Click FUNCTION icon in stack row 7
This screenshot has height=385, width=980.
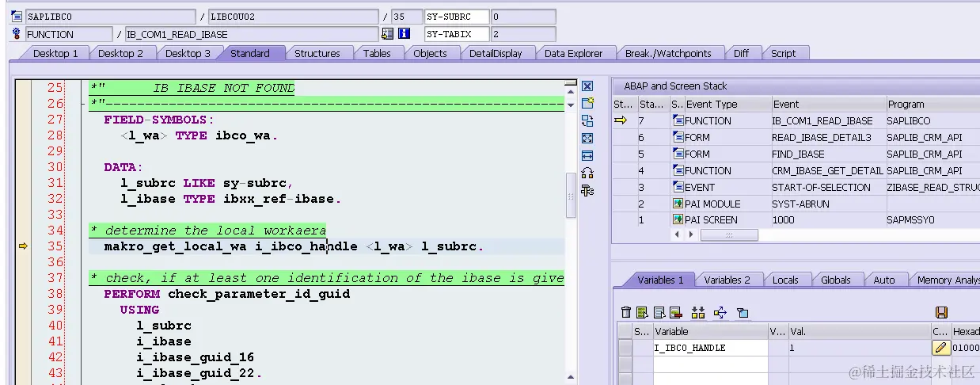coord(678,120)
